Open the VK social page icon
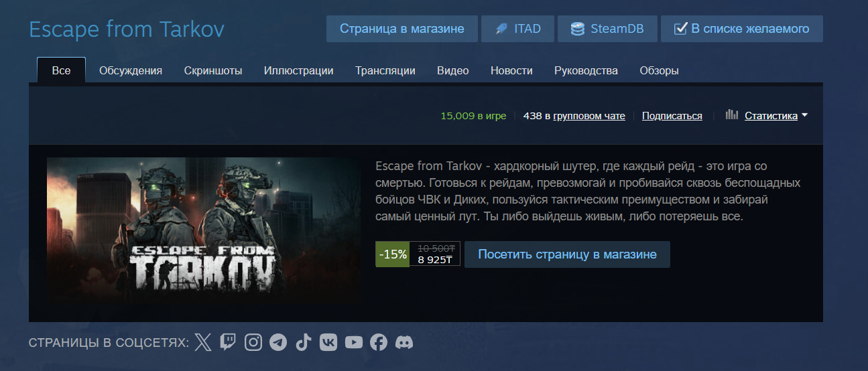Screen dimensions: 868x371 pyautogui.click(x=328, y=343)
